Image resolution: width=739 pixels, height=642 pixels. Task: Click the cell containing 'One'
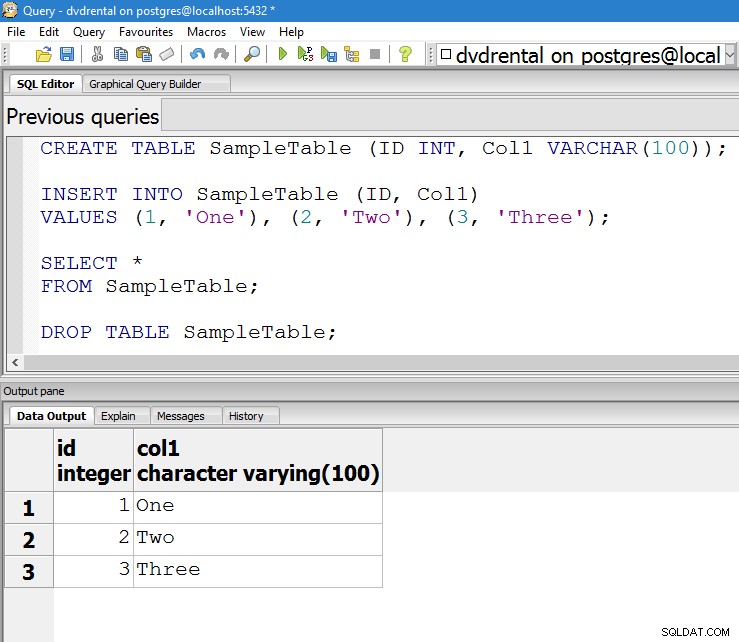click(258, 507)
